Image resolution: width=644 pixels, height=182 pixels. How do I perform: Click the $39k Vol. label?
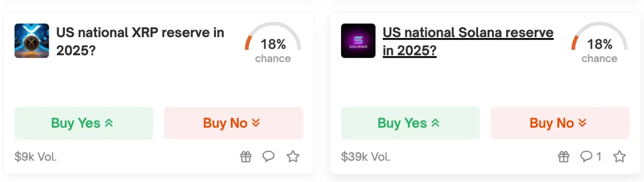tap(366, 157)
